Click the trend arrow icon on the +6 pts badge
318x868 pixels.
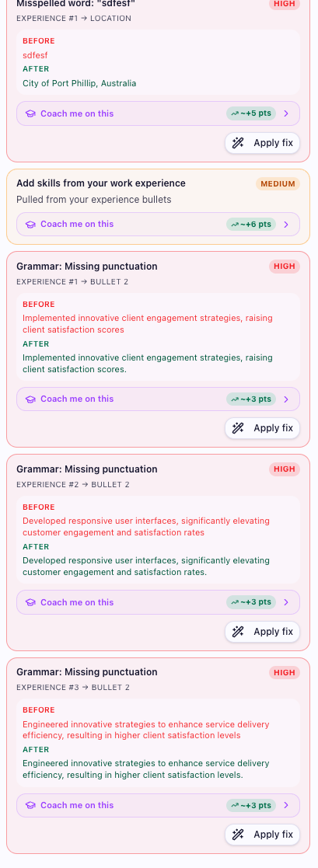tap(235, 225)
